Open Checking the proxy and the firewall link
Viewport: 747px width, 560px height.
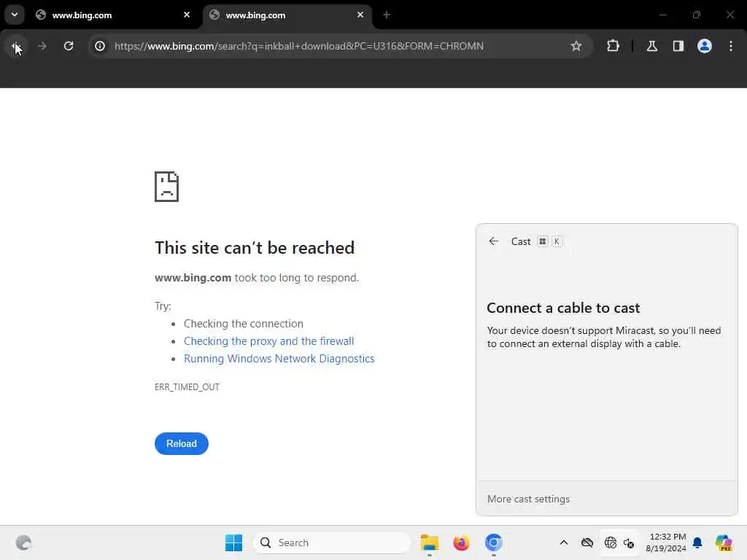(268, 341)
